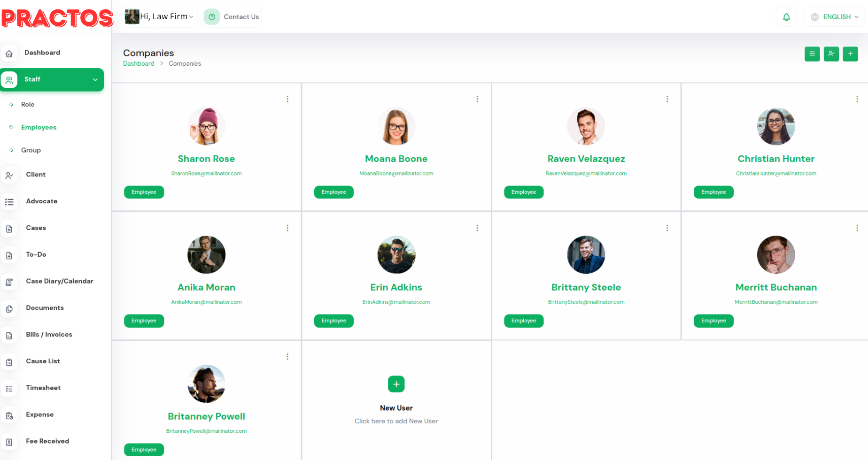Click the Contact Us help icon
Image resolution: width=868 pixels, height=460 pixels.
(212, 17)
